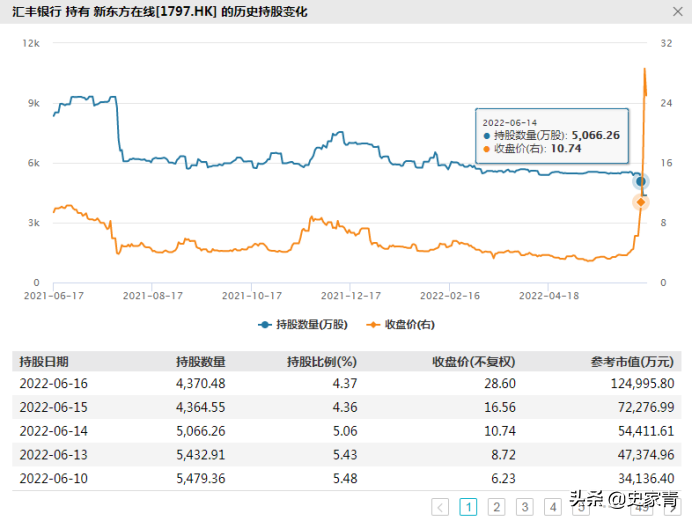Click holdings value 5,066.26 in table

[201, 431]
